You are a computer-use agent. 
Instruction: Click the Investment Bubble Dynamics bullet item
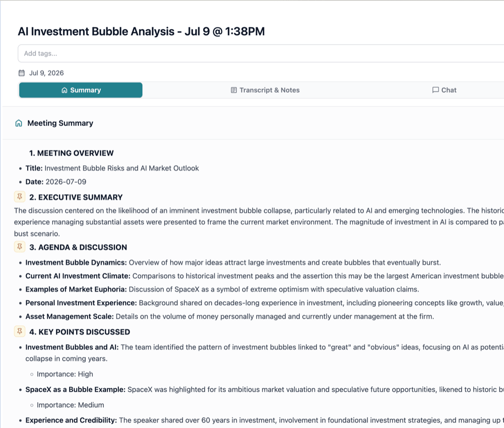tap(233, 263)
